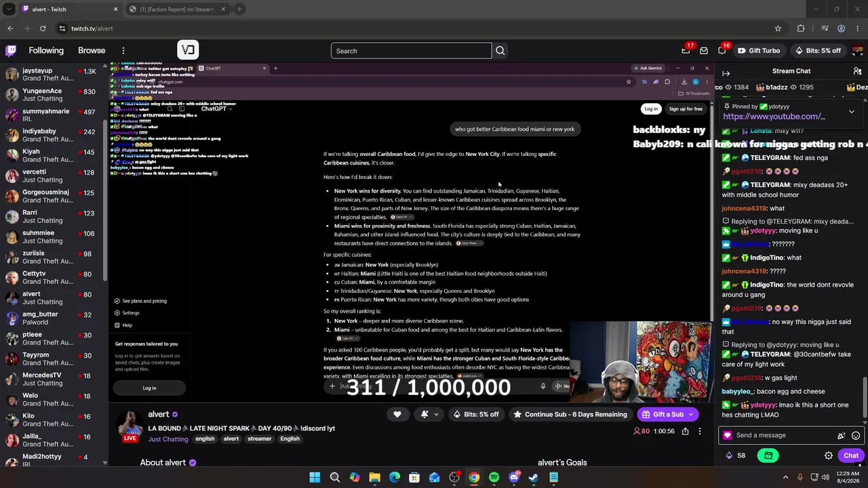Expand the Gift a Sub dropdown
868x488 pixels.
tap(691, 414)
